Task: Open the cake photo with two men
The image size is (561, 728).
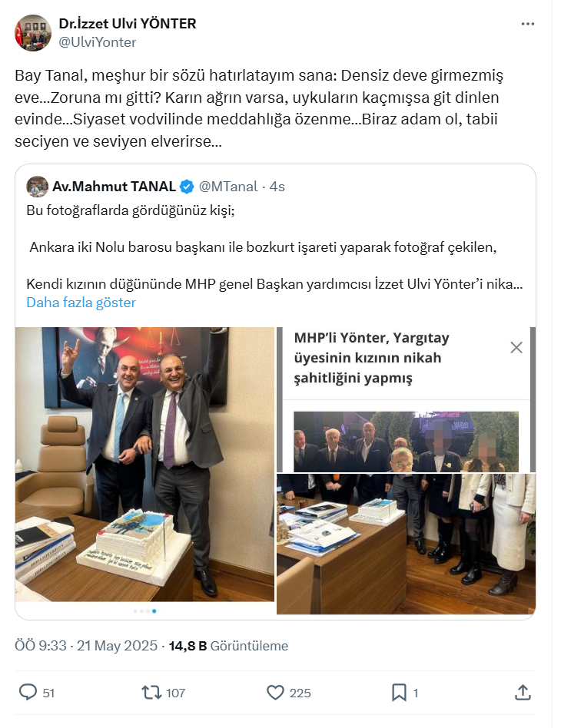Action: pyautogui.click(x=145, y=465)
